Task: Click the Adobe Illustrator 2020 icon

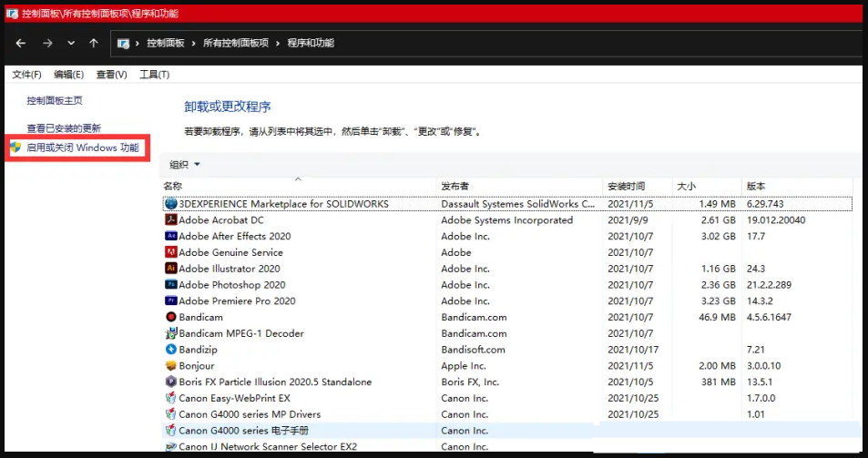Action: 170,269
